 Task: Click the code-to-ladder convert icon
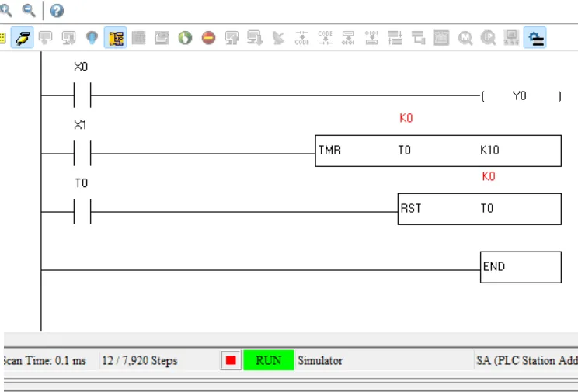point(325,37)
